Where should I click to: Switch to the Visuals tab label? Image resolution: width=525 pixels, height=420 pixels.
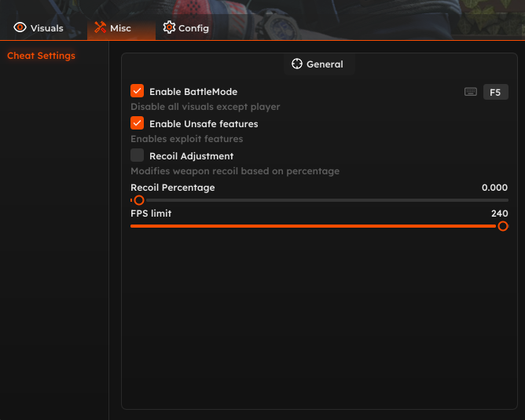[x=47, y=28]
